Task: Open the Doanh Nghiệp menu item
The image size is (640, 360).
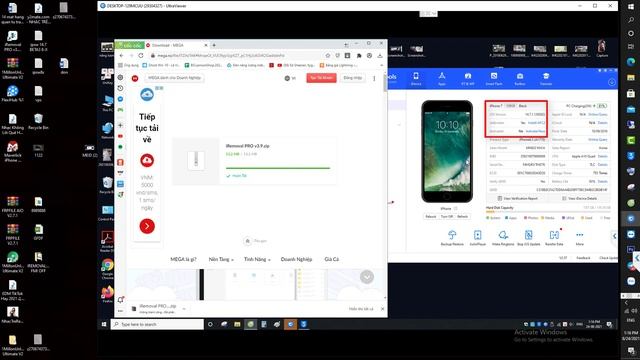Action: (x=296, y=259)
